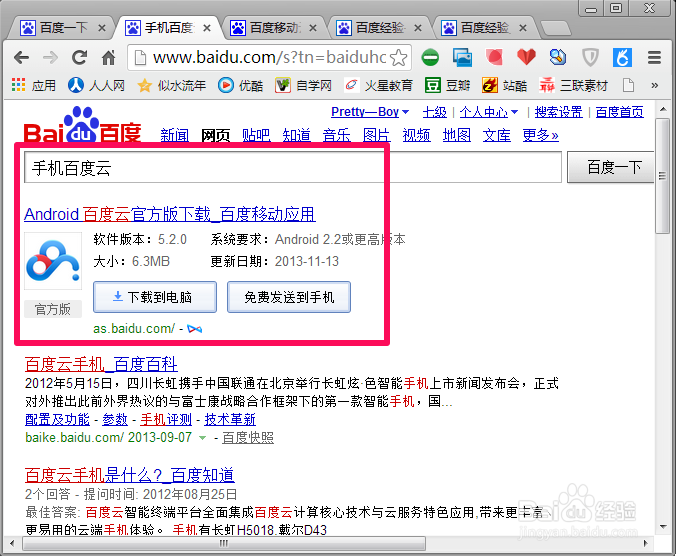
Task: Click the search box containing 手机百度云
Action: point(293,167)
